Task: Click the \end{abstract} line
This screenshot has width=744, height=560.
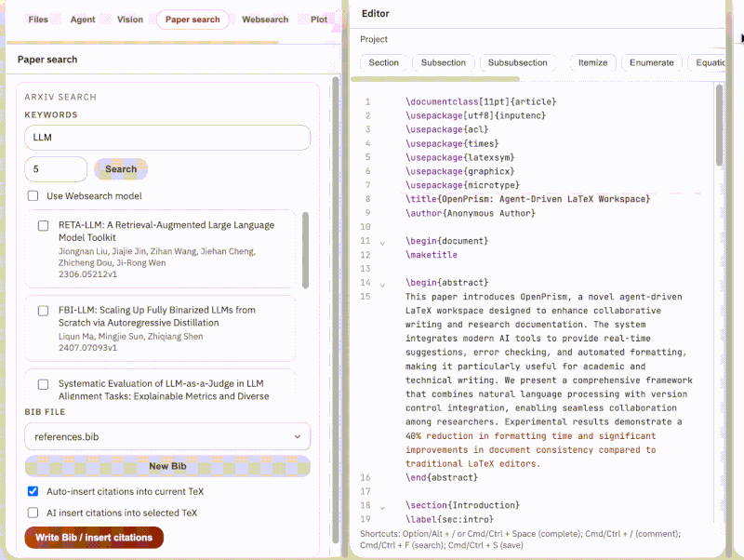Action: (442, 477)
